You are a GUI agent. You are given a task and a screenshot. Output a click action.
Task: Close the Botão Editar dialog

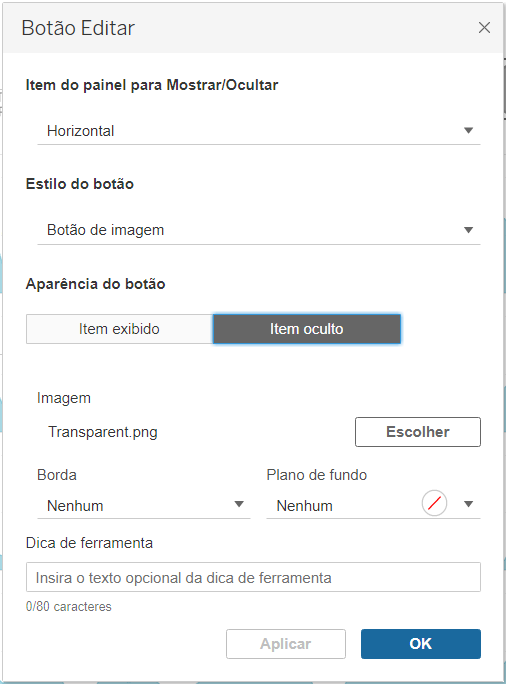pyautogui.click(x=484, y=28)
